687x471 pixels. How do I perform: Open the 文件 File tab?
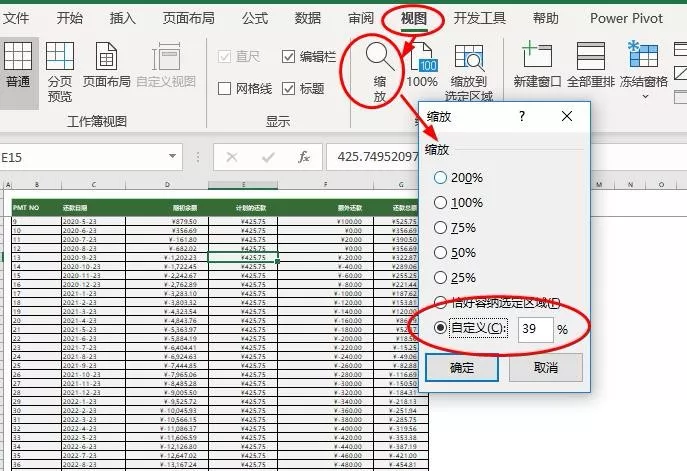point(16,18)
